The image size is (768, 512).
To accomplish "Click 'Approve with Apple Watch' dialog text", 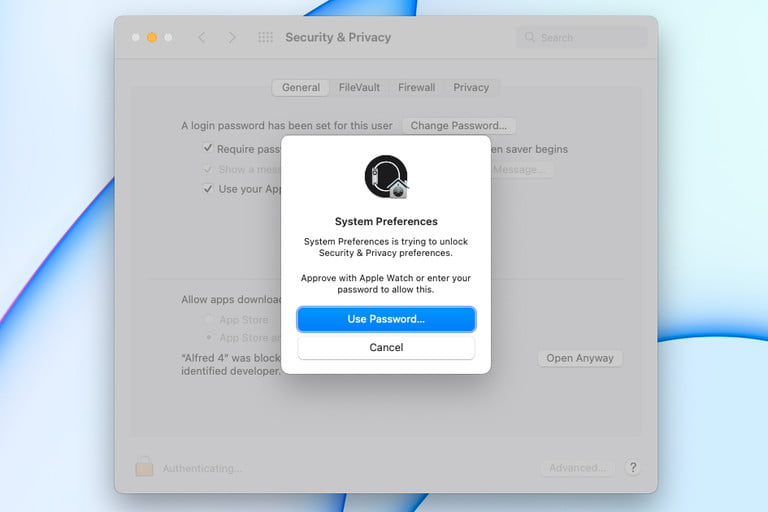I will (385, 284).
